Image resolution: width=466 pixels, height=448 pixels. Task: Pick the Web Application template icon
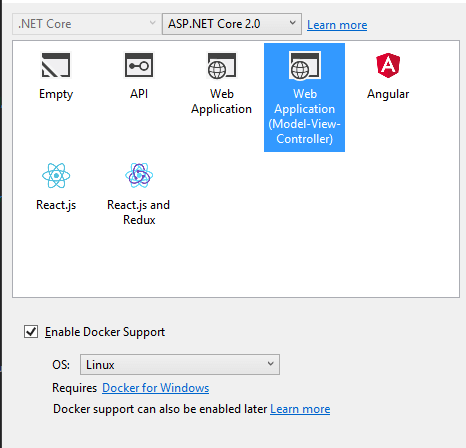click(222, 66)
